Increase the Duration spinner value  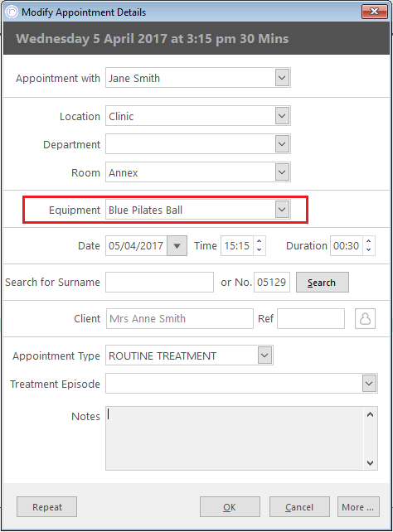point(369,241)
